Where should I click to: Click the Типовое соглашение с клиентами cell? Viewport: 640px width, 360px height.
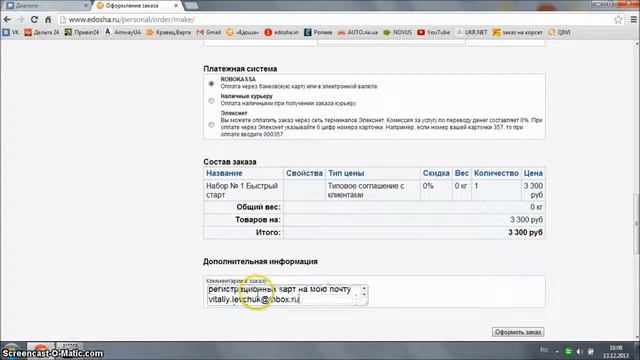click(x=373, y=190)
